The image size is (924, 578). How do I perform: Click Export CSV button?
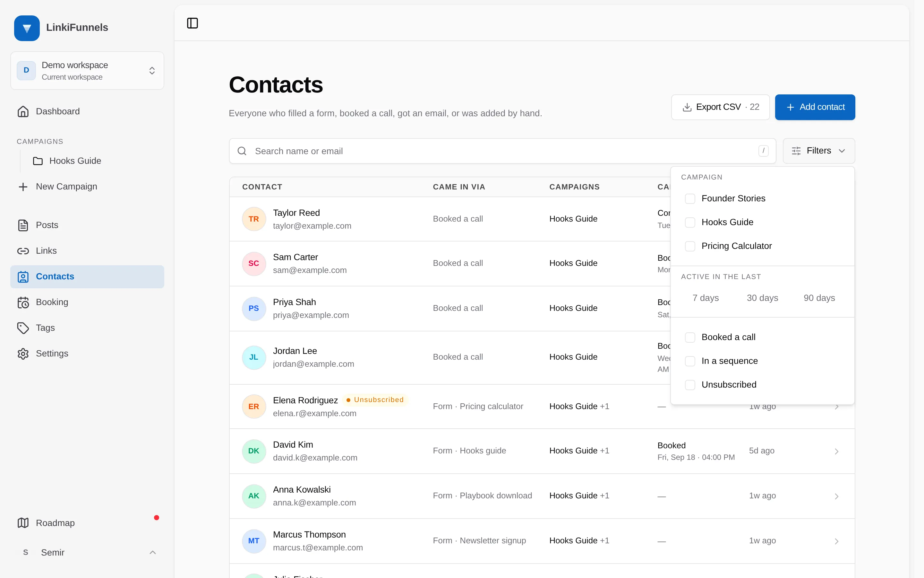pos(720,107)
